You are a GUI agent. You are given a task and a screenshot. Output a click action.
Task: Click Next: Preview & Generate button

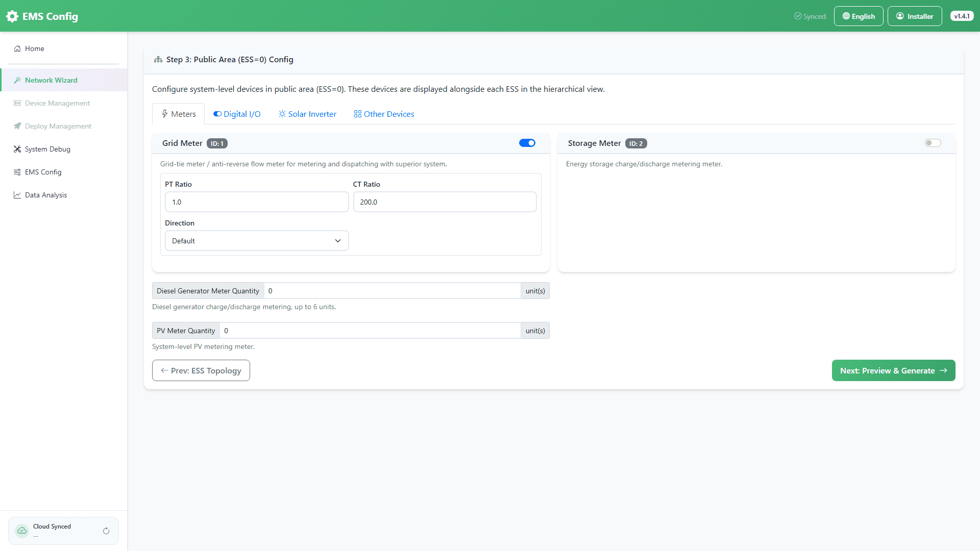click(893, 370)
